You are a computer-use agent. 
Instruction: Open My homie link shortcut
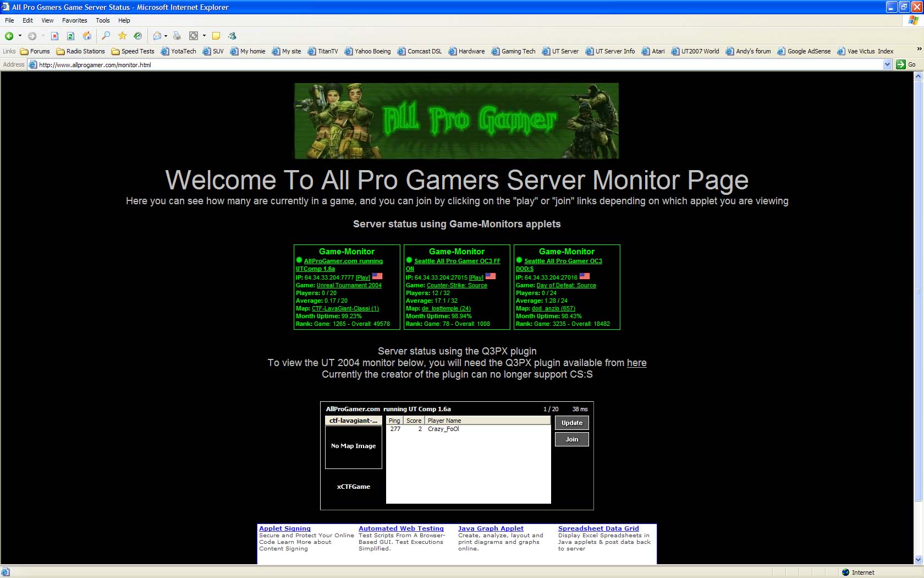point(248,51)
